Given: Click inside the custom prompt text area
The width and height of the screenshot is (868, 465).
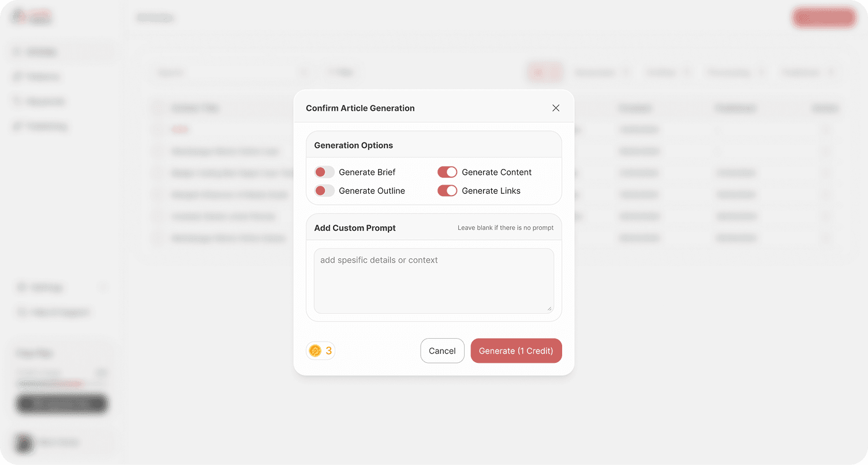Looking at the screenshot, I should tap(433, 281).
